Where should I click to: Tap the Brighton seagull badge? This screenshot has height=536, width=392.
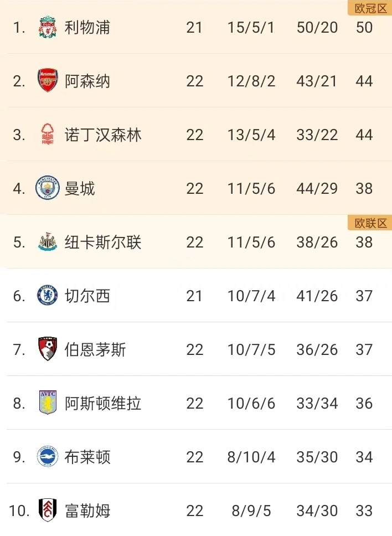pyautogui.click(x=48, y=456)
